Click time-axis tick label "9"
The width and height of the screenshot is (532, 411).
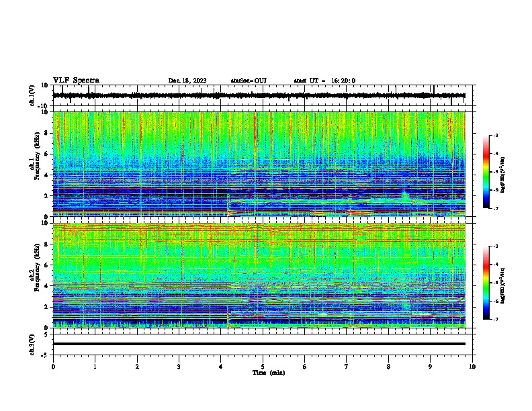tap(430, 367)
